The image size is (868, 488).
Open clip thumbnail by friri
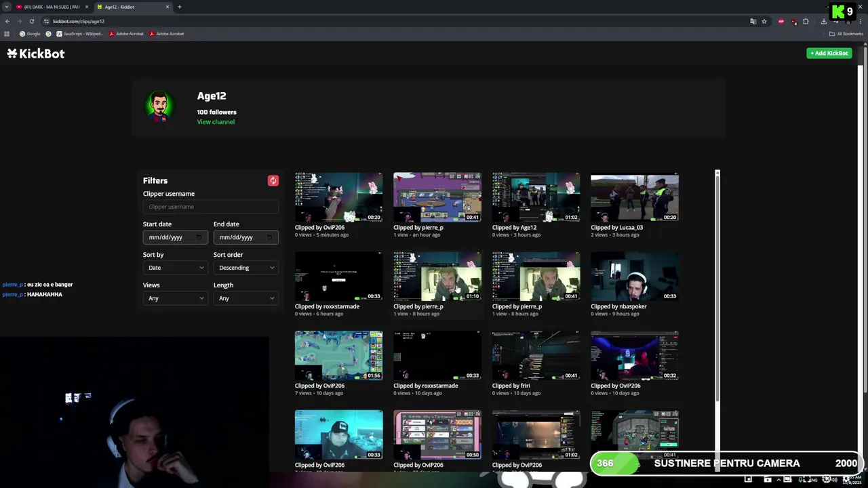[536, 355]
